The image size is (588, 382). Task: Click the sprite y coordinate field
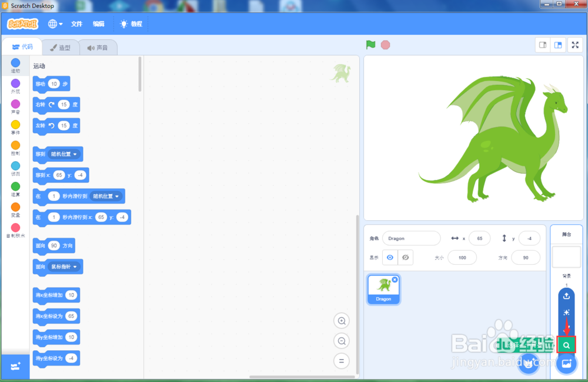[529, 238]
